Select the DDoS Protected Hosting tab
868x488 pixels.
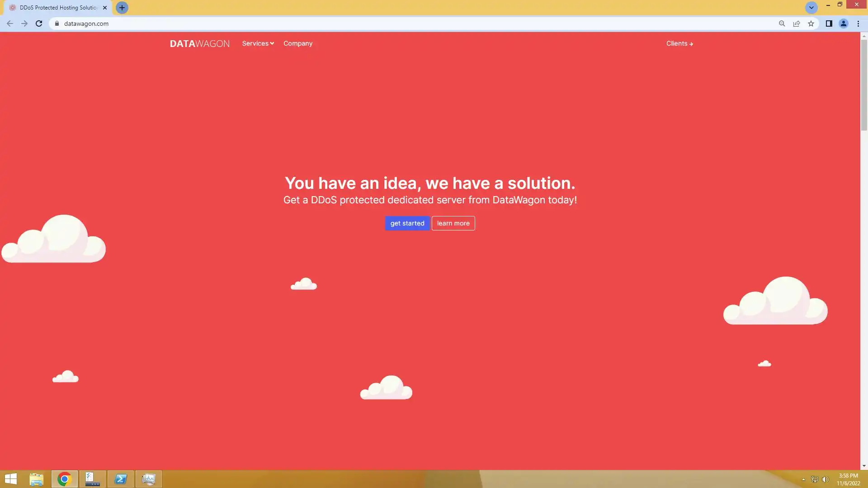[58, 8]
